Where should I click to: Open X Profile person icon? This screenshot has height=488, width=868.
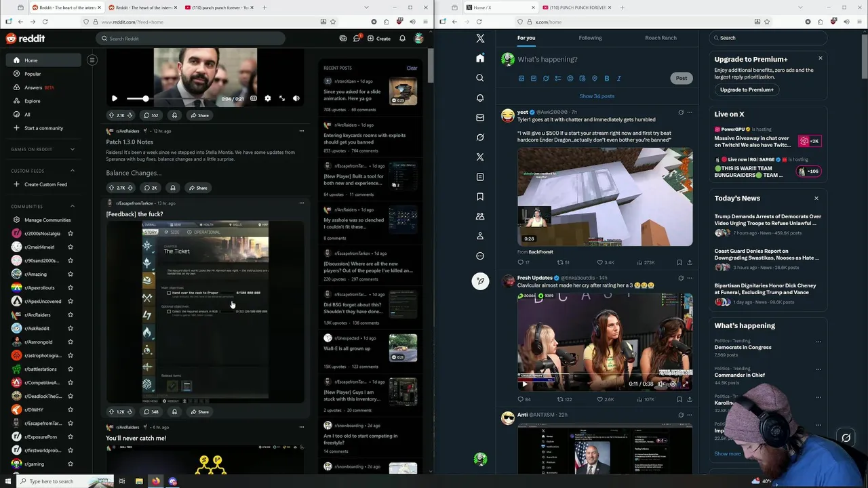point(480,236)
